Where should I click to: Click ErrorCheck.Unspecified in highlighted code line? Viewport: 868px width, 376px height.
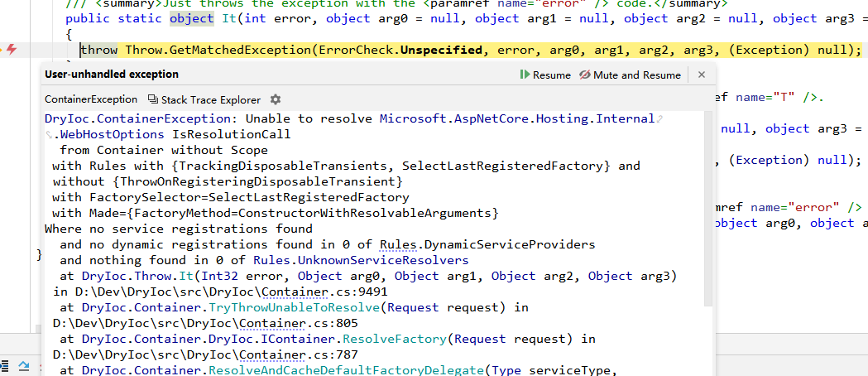tap(400, 51)
